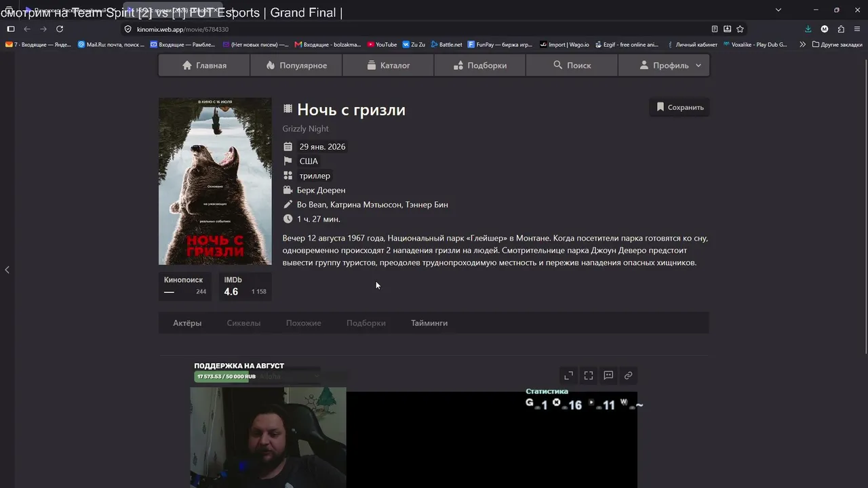Viewport: 868px width, 488px height.
Task: Open the Battle.net bookmark
Action: coord(446,45)
